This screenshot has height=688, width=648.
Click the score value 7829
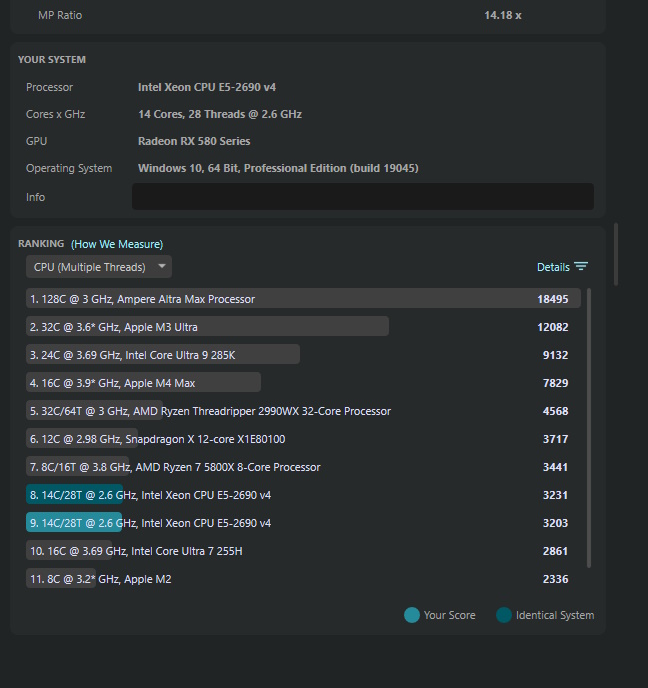coord(555,383)
